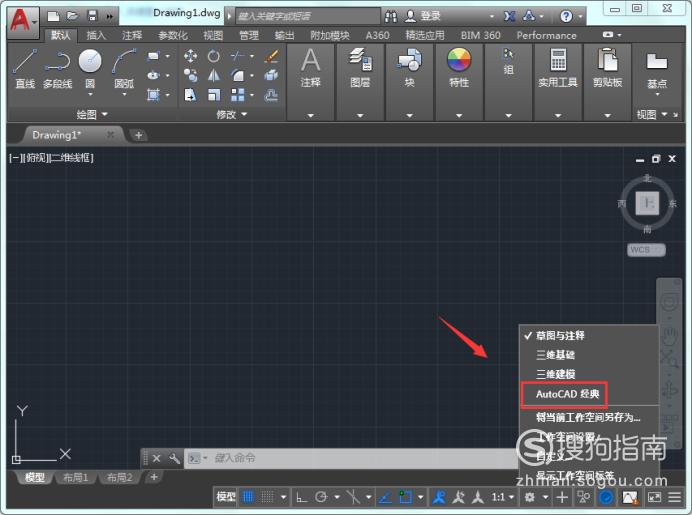Switch to the Insert (插入) ribbon tab
Screen dimensions: 692x515
[x=96, y=35]
